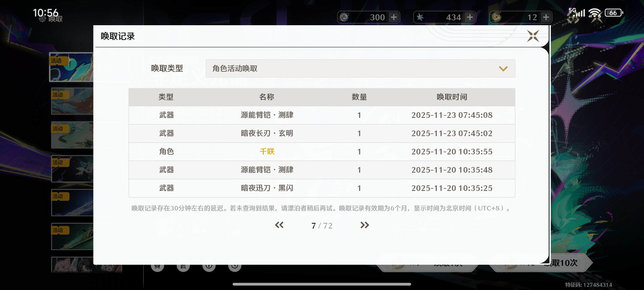The height and width of the screenshot is (290, 644).
Task: Go to next record page
Action: (365, 225)
